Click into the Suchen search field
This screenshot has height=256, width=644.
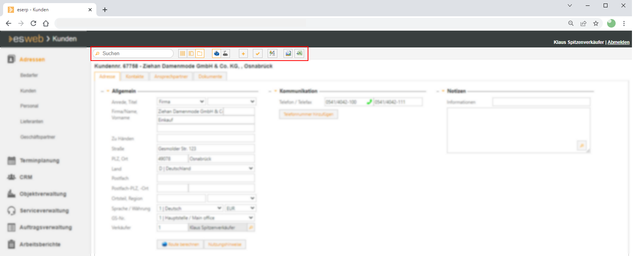(136, 54)
